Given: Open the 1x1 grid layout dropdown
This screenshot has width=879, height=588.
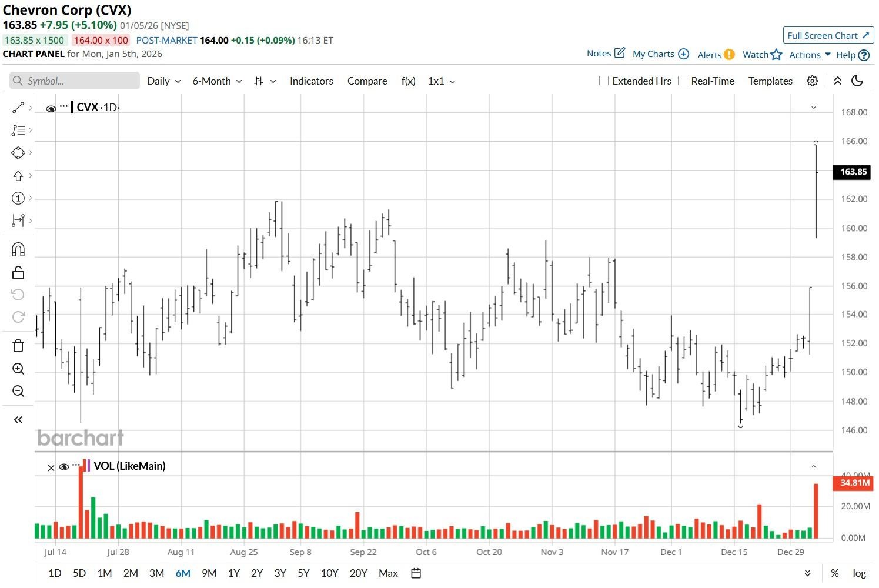Looking at the screenshot, I should [442, 81].
